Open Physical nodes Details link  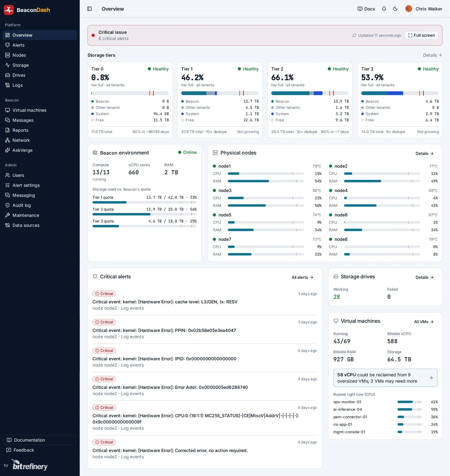[x=424, y=153]
